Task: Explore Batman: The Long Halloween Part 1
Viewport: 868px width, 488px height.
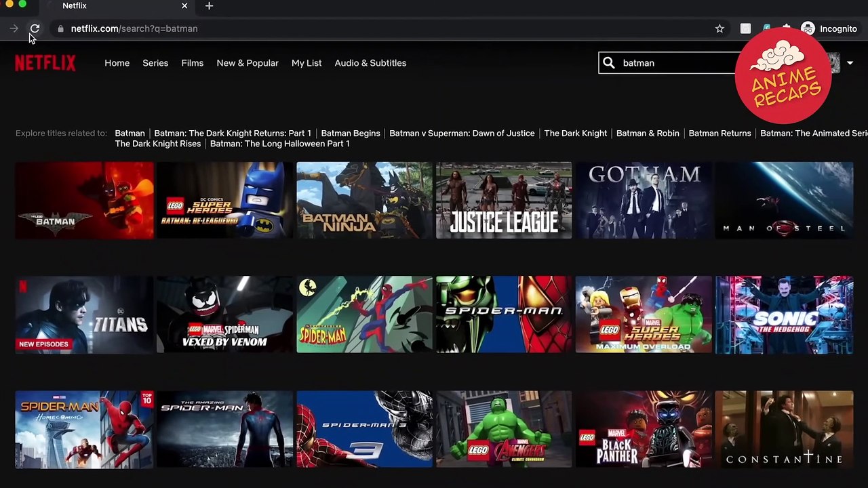Action: pyautogui.click(x=280, y=144)
